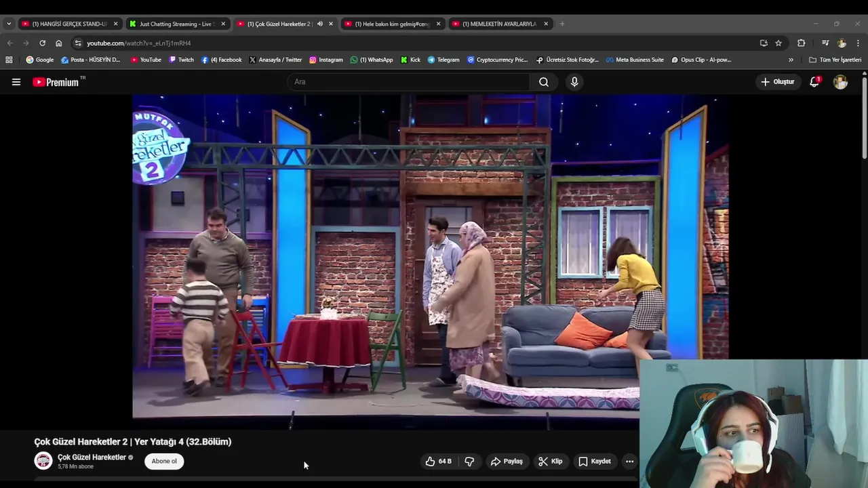868x488 pixels.
Task: Open Telegram bookmark
Action: pyautogui.click(x=443, y=60)
